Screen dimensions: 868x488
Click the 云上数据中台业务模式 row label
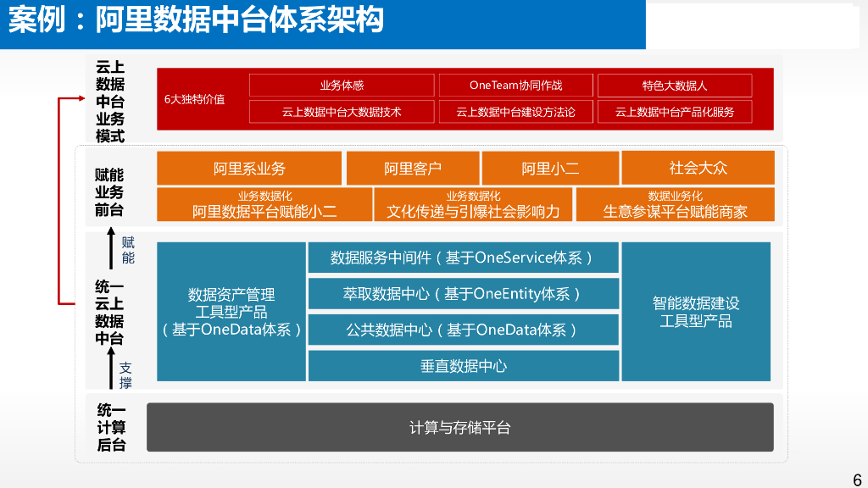tap(110, 102)
